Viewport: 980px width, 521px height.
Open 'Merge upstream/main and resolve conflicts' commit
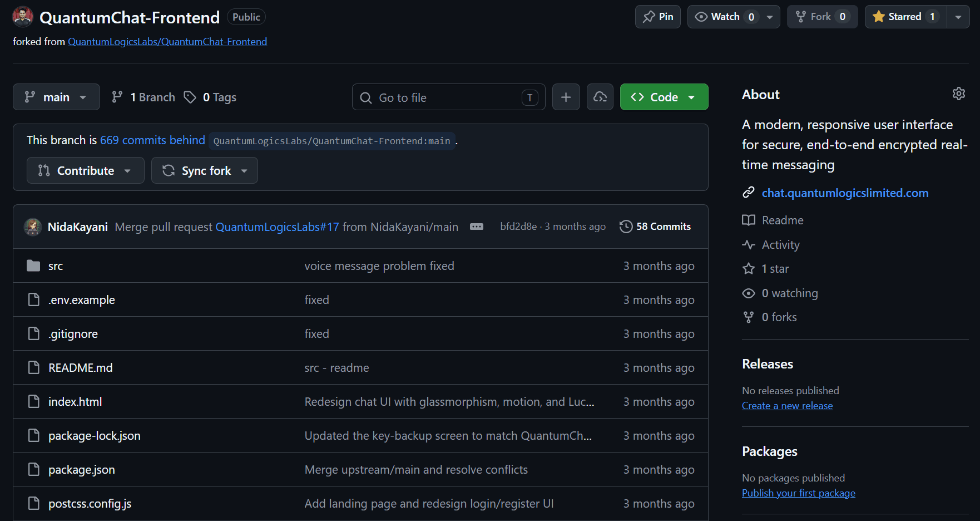click(416, 470)
